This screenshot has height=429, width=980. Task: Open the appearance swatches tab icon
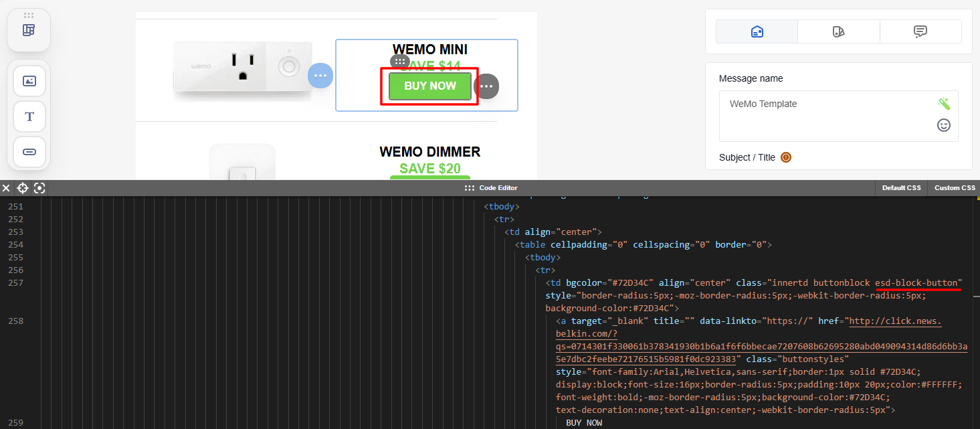coord(839,31)
